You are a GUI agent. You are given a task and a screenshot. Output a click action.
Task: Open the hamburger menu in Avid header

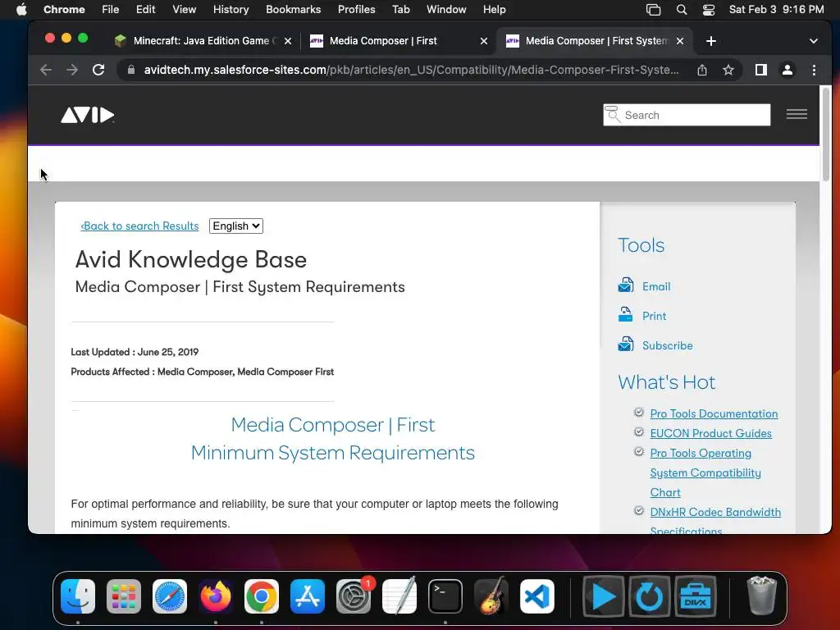[x=797, y=114]
